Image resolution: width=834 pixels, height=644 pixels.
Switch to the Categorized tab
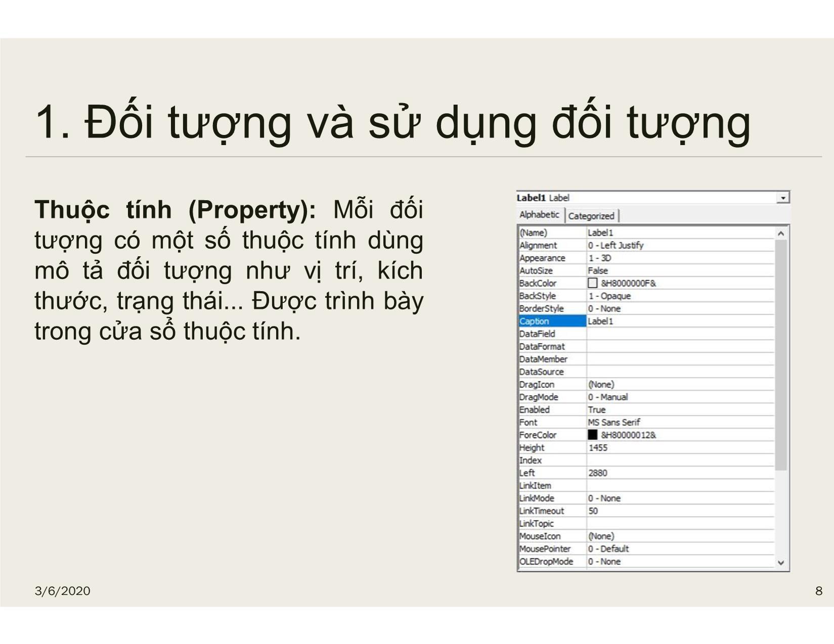coord(591,216)
